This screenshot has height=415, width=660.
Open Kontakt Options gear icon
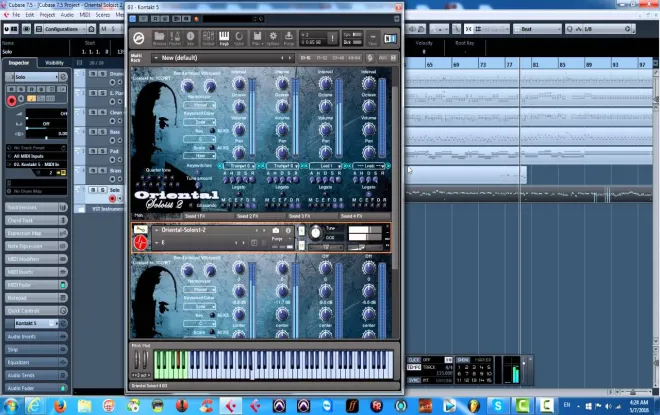tap(273, 37)
